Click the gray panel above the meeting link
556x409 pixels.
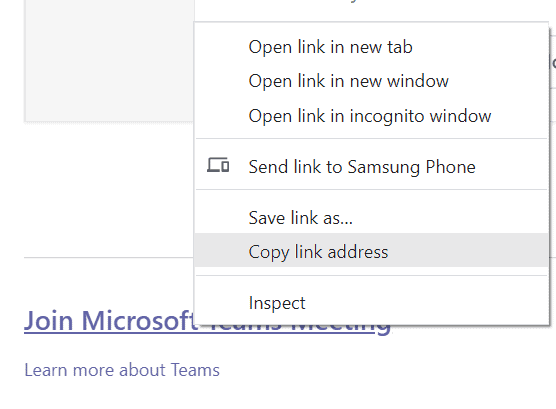tap(109, 60)
